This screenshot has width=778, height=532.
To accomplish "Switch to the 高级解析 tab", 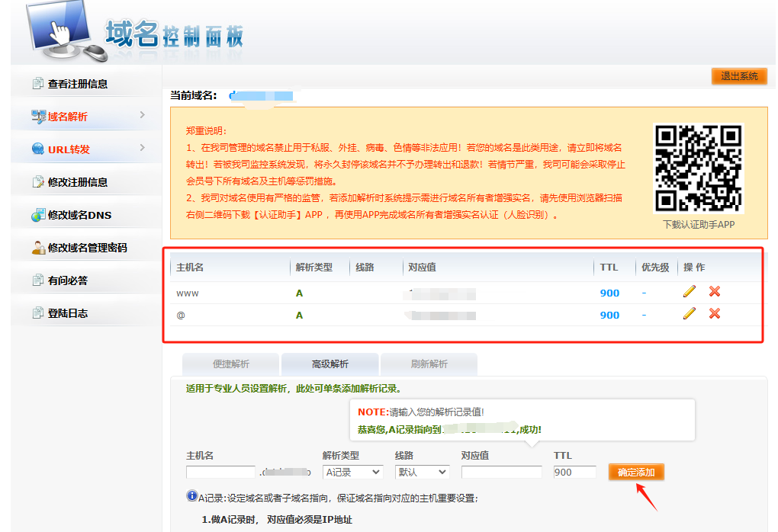I will click(330, 364).
